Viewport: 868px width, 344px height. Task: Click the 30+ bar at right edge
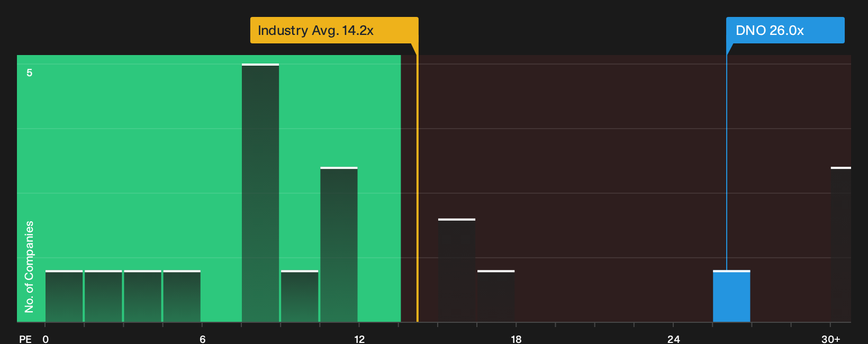click(841, 245)
